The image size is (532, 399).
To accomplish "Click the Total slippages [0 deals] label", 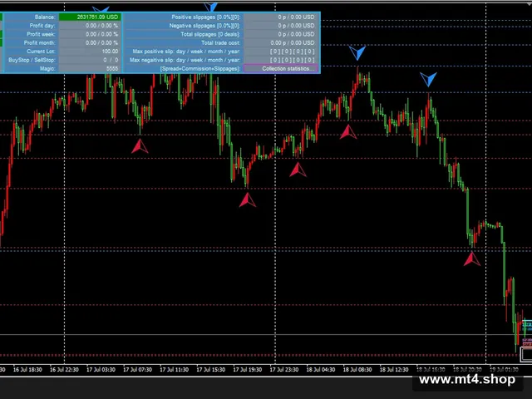I will pos(210,34).
